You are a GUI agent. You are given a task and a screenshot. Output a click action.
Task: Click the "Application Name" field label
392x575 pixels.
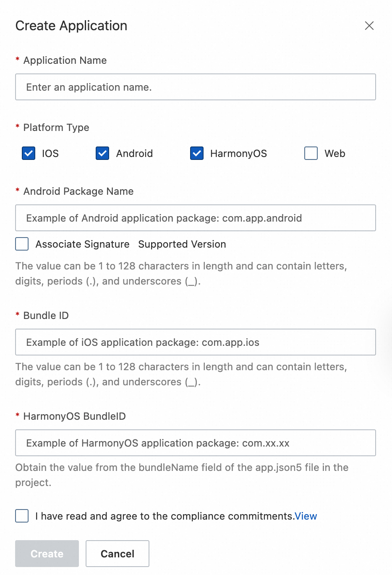pyautogui.click(x=65, y=60)
